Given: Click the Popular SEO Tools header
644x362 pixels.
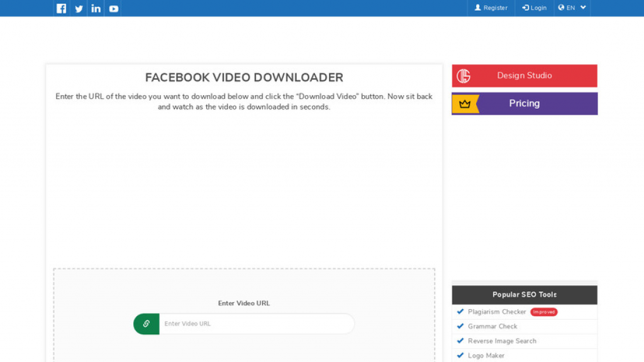Looking at the screenshot, I should click(x=525, y=295).
